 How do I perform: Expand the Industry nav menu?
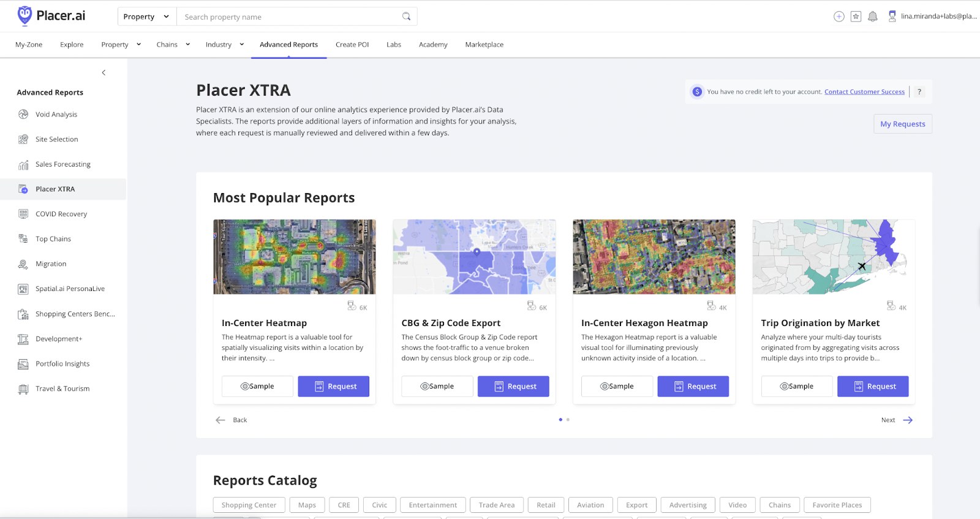225,45
